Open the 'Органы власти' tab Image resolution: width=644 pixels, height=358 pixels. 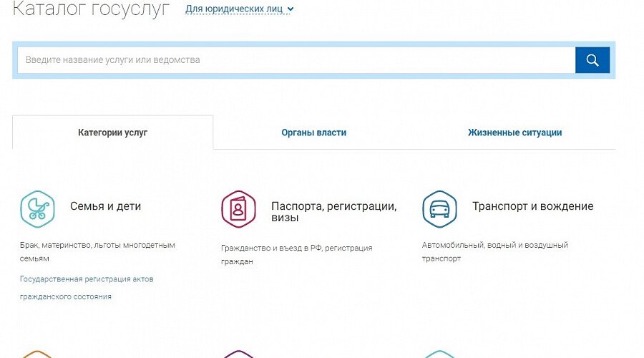(313, 132)
